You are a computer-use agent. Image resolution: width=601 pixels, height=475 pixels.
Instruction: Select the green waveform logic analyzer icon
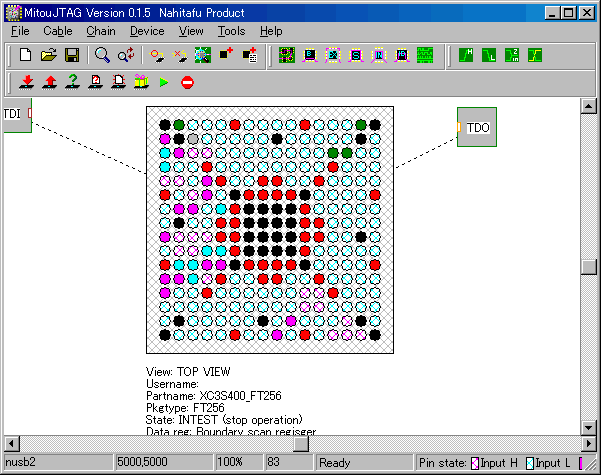[x=425, y=55]
